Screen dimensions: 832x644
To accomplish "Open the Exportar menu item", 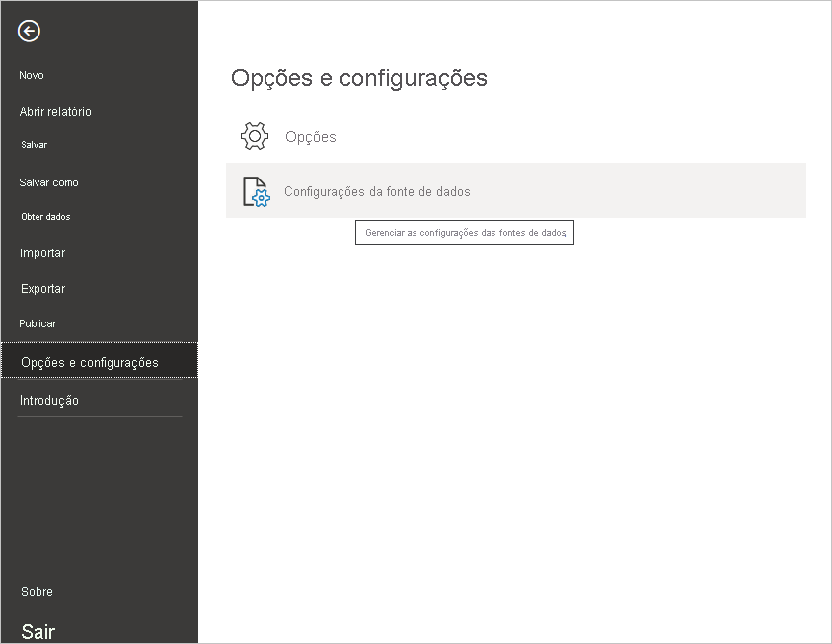I will point(42,288).
